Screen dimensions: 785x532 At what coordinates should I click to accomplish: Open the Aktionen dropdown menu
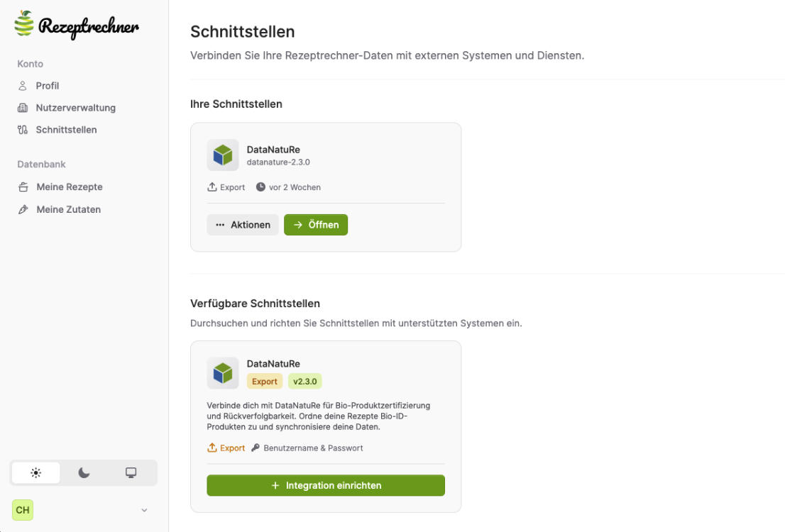click(243, 224)
